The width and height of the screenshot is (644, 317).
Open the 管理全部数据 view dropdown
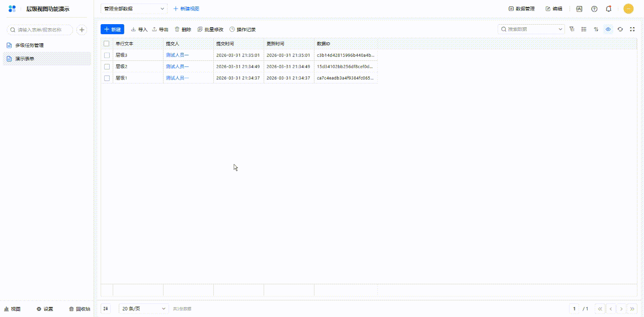pyautogui.click(x=134, y=9)
